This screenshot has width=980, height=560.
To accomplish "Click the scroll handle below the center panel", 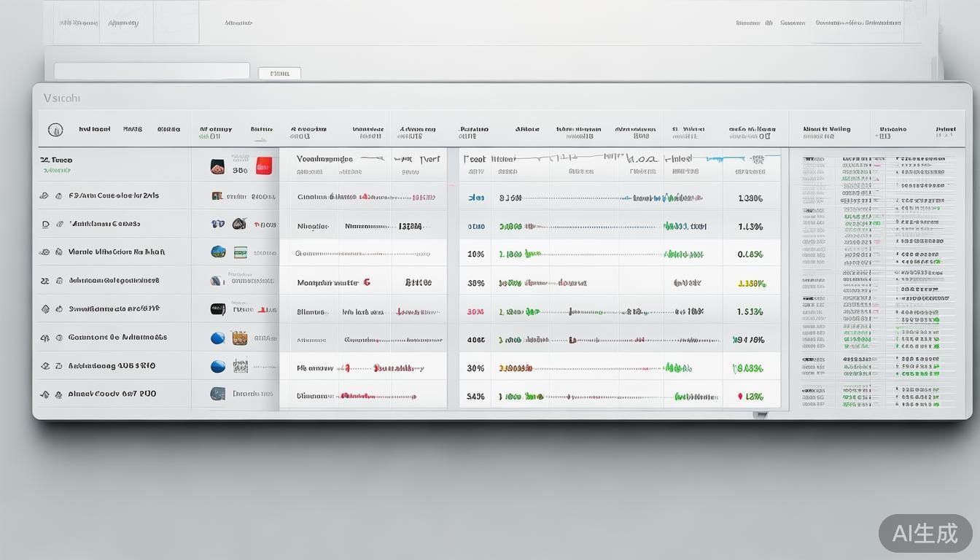I will (x=760, y=414).
